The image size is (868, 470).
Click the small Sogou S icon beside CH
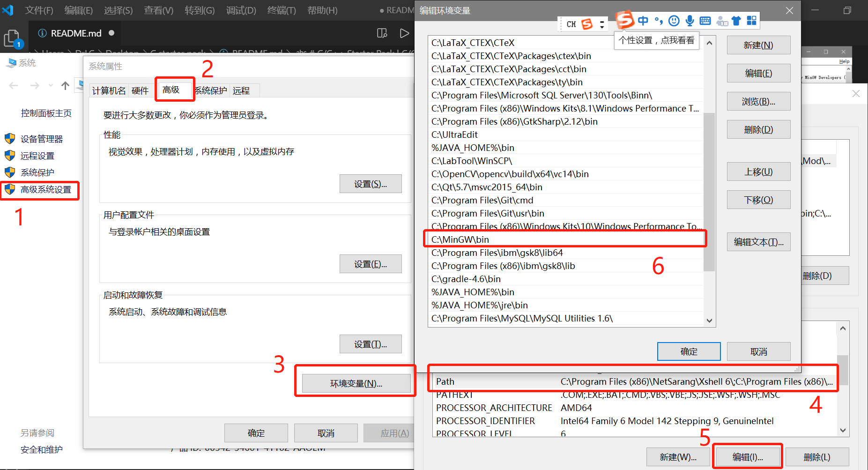click(587, 24)
